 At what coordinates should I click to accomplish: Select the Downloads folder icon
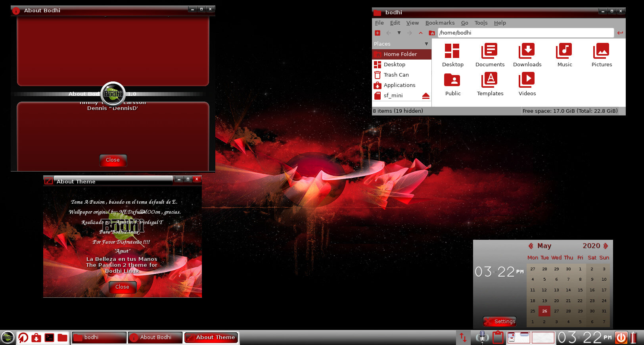(527, 55)
